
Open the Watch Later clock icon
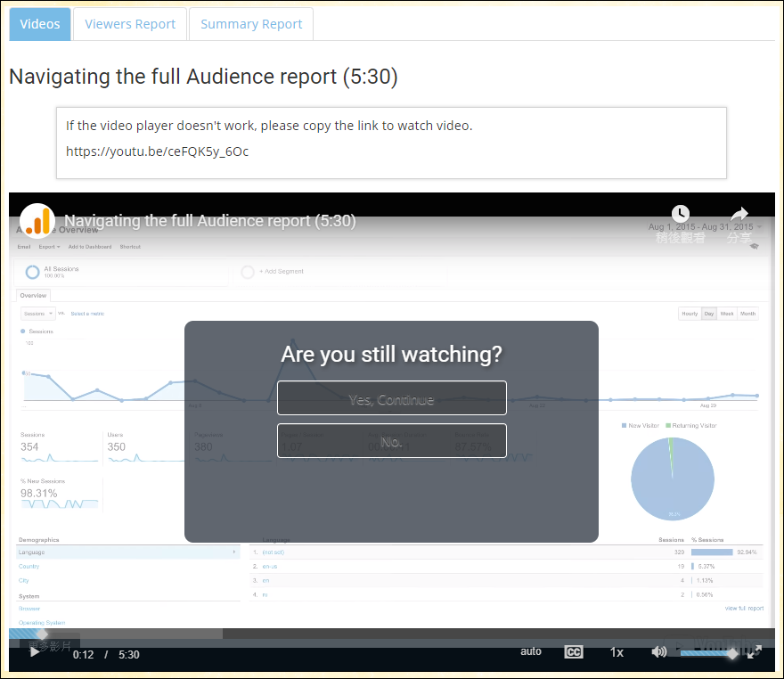[681, 214]
